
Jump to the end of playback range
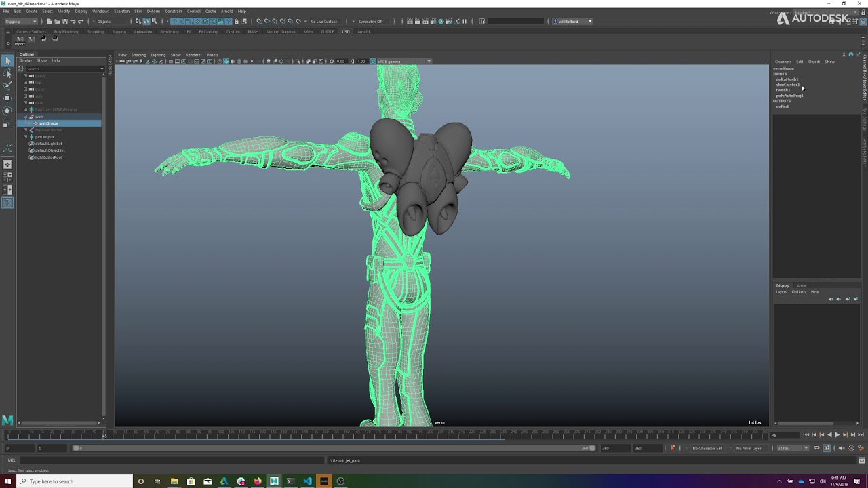point(859,435)
